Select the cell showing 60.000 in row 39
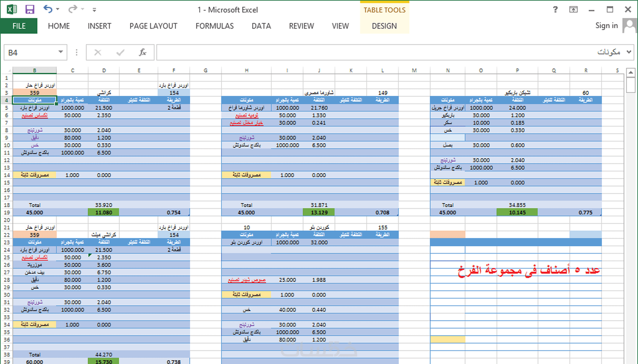Screen dimensions: 638x364 tap(35, 361)
